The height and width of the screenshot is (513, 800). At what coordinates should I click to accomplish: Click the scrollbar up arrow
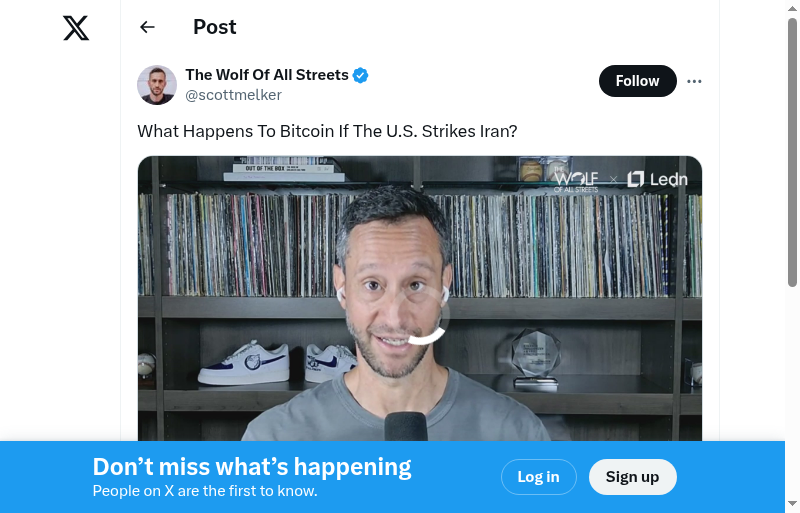(792, 7)
